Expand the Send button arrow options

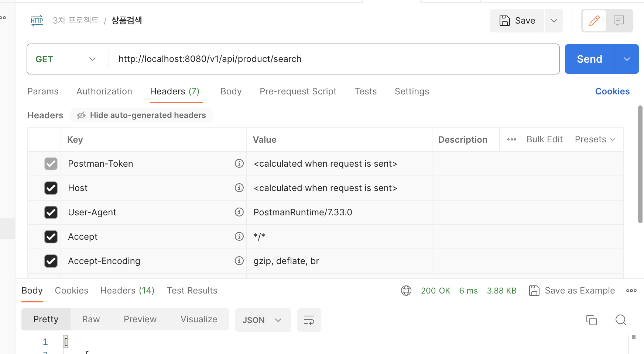(627, 59)
